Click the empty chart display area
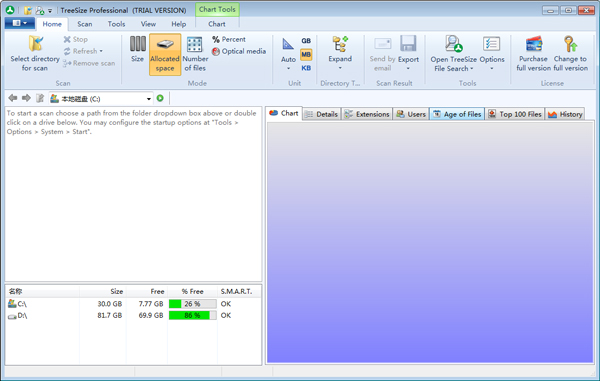 pos(430,243)
